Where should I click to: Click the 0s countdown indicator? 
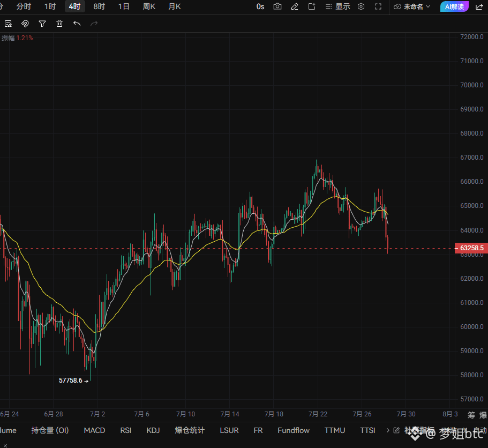tap(260, 6)
